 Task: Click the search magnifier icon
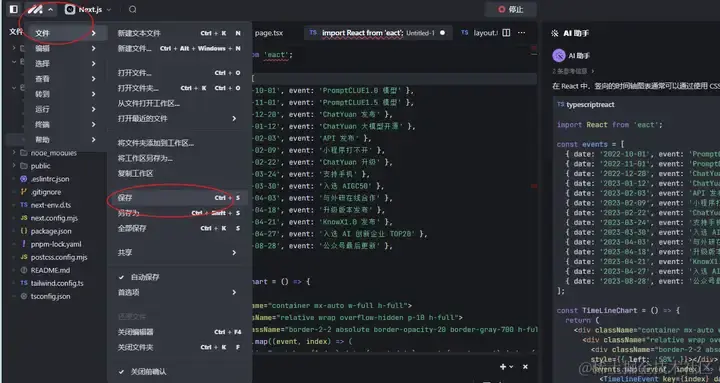133,9
